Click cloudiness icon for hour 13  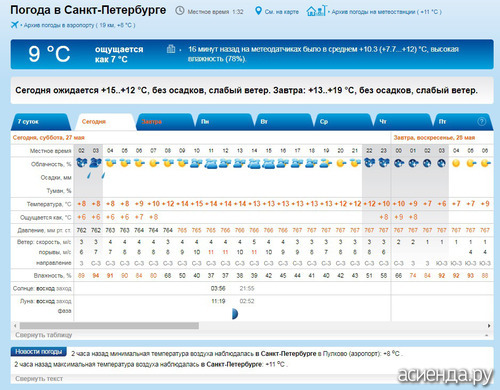click(x=240, y=163)
